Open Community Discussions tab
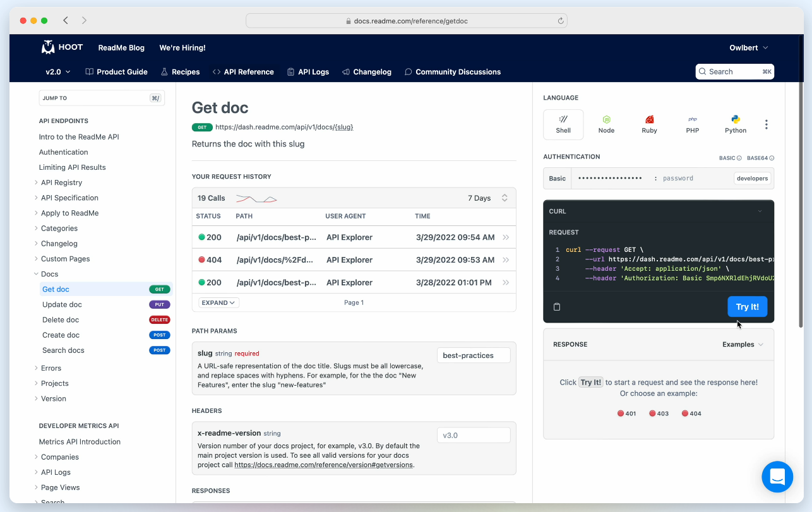Image resolution: width=812 pixels, height=512 pixels. click(x=453, y=72)
